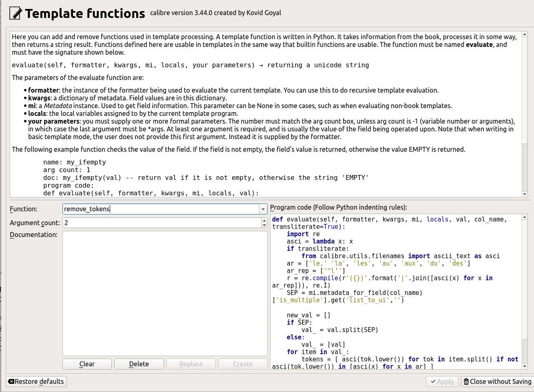Increase Argument count with up arrow
The height and width of the screenshot is (392, 534).
[264, 220]
